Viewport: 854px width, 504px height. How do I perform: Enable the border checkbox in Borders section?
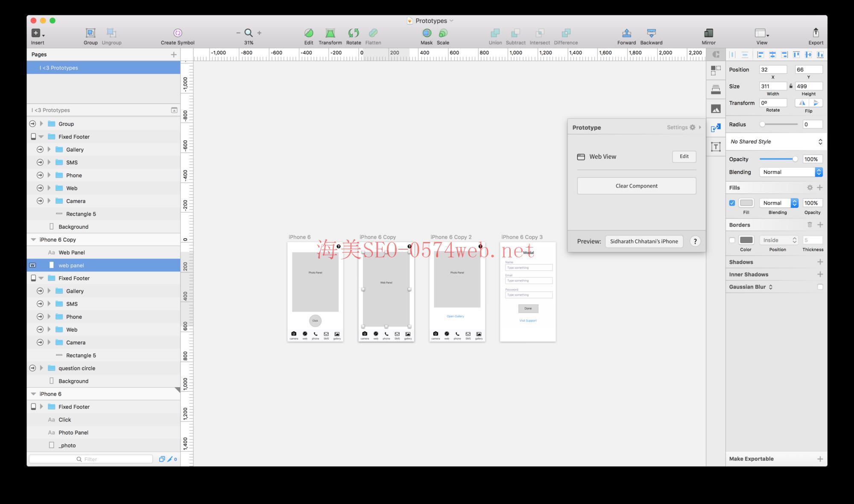(x=731, y=240)
